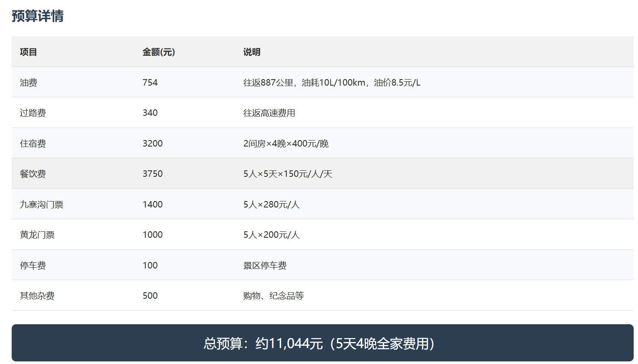Select the 5人×280元/人 description
This screenshot has width=638, height=364.
(271, 204)
